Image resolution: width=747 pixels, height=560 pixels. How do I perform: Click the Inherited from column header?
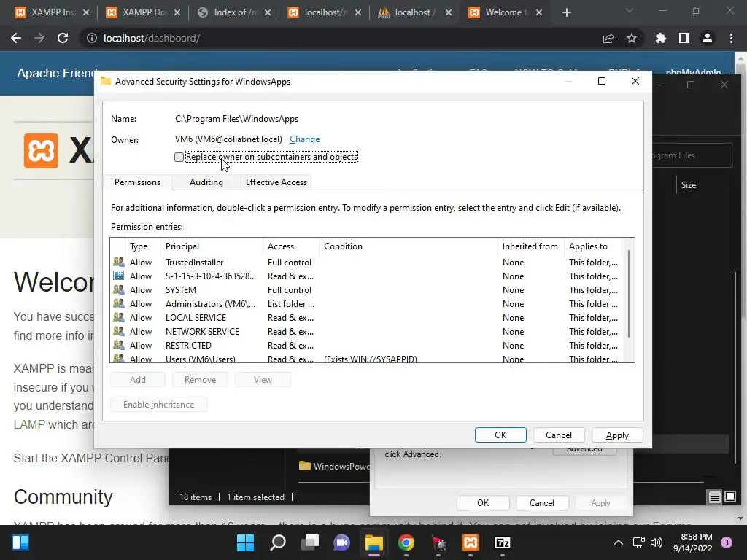530,246
